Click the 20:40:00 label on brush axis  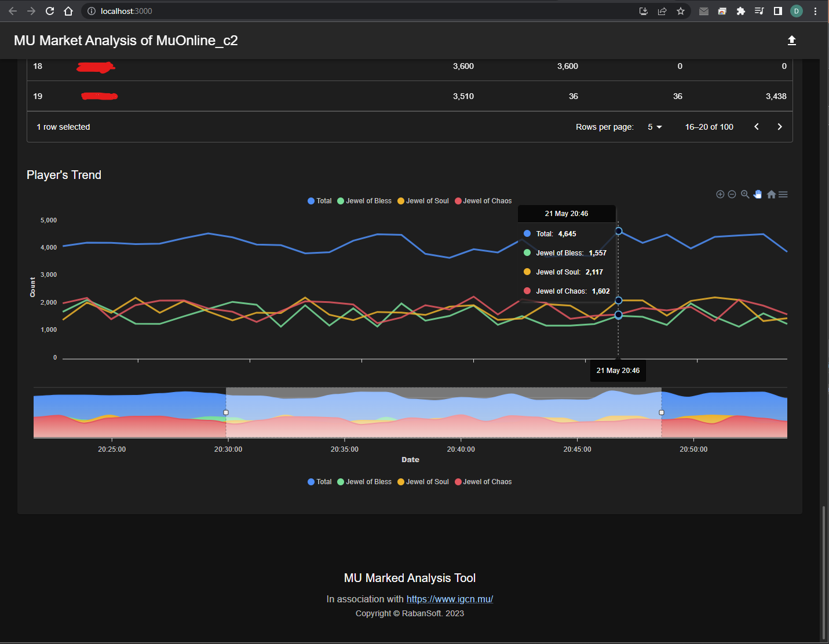461,449
